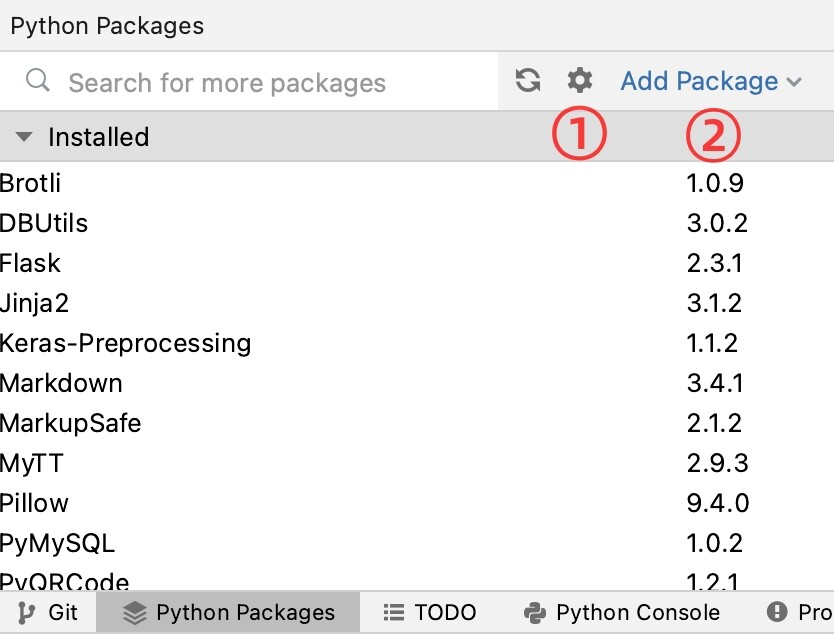Image resolution: width=834 pixels, height=634 pixels.
Task: Open the Add Package dropdown
Action: 699,81
